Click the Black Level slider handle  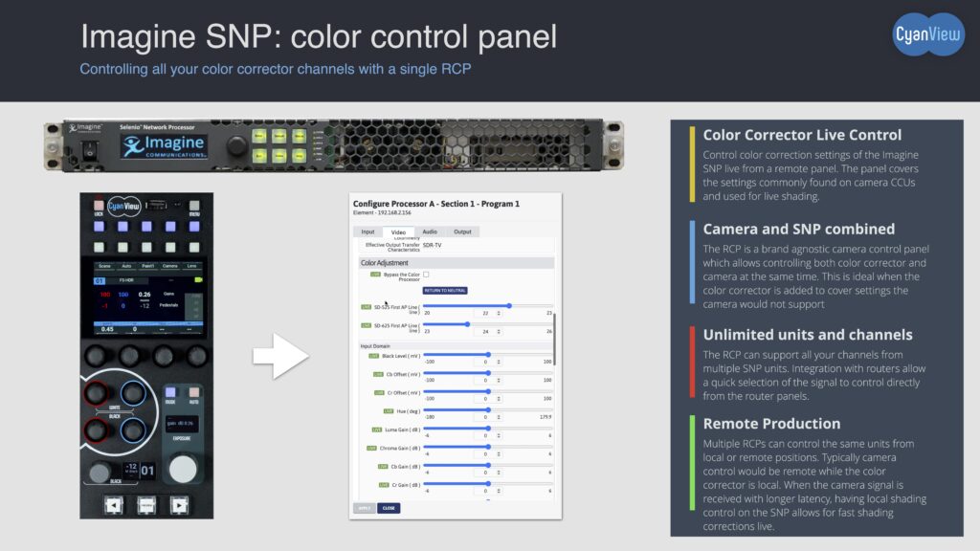tap(488, 355)
